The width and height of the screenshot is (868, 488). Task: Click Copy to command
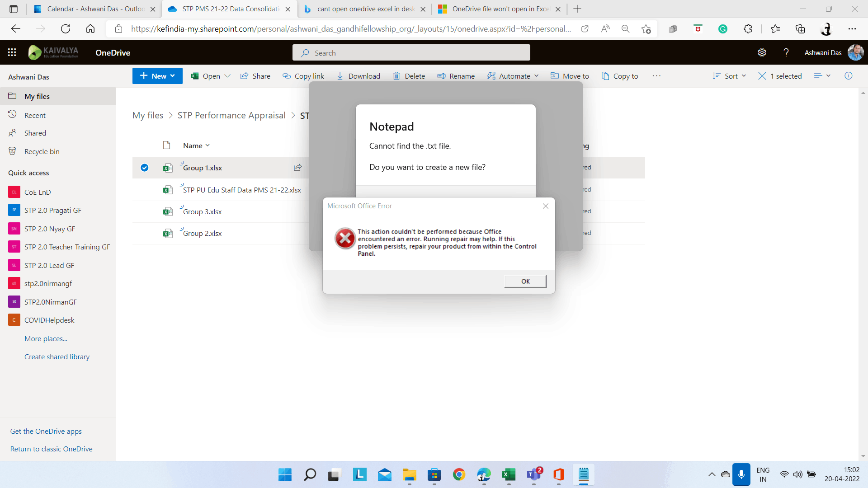coord(620,76)
